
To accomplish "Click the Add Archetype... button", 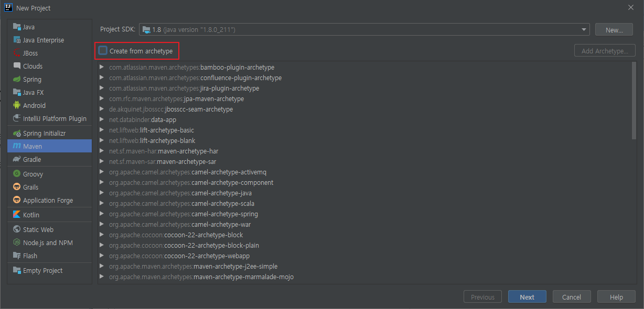I will (605, 51).
